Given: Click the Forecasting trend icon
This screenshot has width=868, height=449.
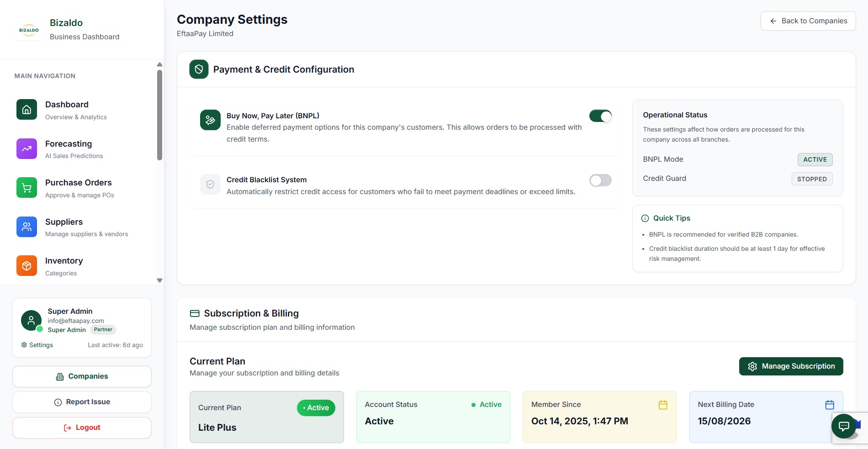Looking at the screenshot, I should pos(26,149).
